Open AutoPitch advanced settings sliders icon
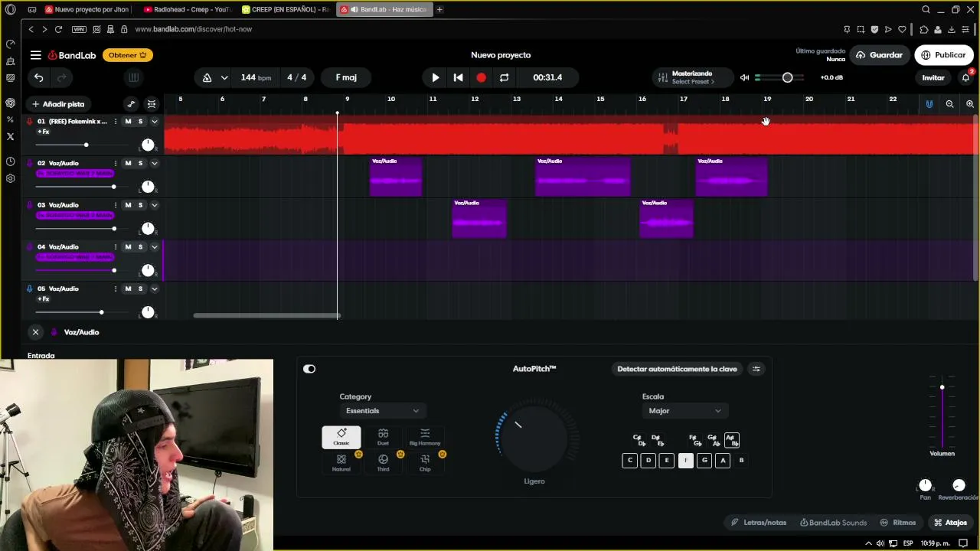 (x=756, y=369)
